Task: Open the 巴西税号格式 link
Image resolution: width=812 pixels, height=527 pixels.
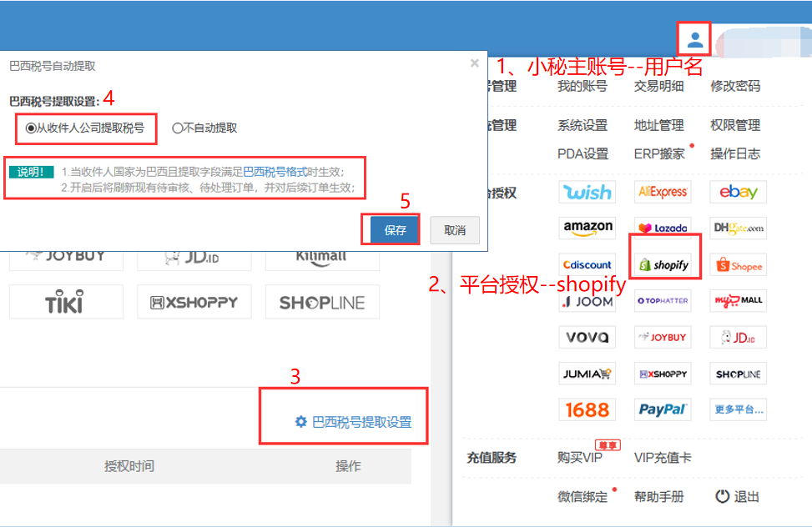Action: tap(275, 172)
